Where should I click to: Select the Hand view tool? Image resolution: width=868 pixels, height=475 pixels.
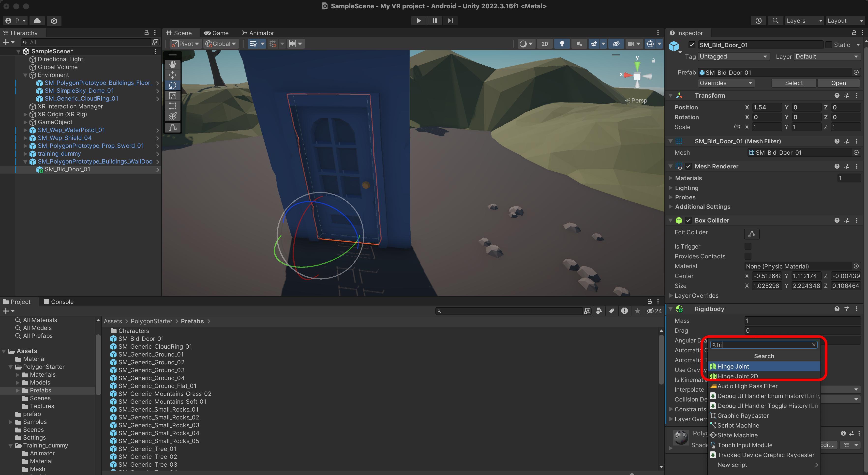[173, 64]
